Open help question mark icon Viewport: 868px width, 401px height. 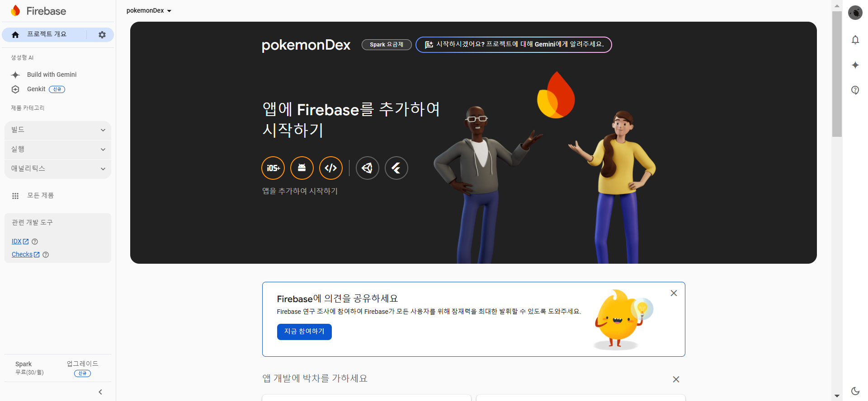tap(855, 90)
